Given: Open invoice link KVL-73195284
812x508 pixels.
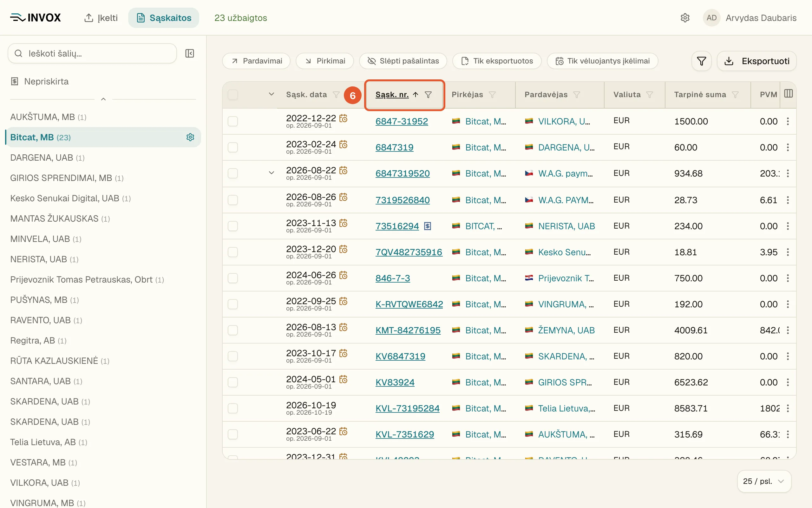Looking at the screenshot, I should 407,408.
